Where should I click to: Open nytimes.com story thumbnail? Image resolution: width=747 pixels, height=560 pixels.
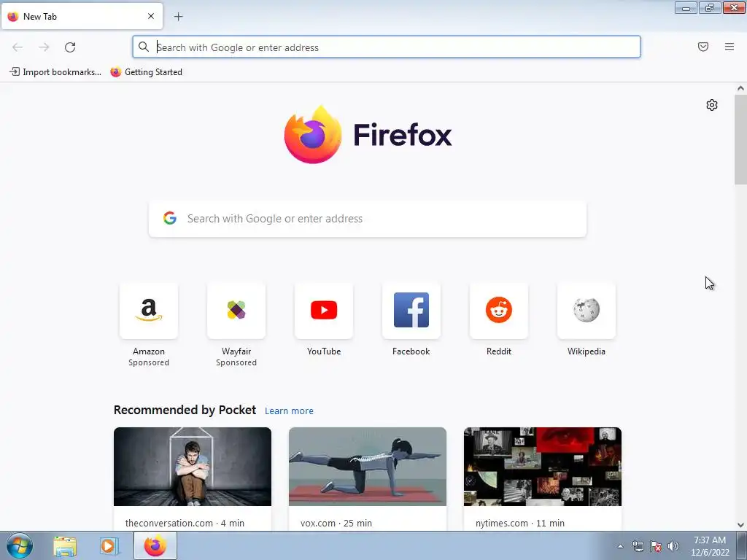pyautogui.click(x=543, y=467)
